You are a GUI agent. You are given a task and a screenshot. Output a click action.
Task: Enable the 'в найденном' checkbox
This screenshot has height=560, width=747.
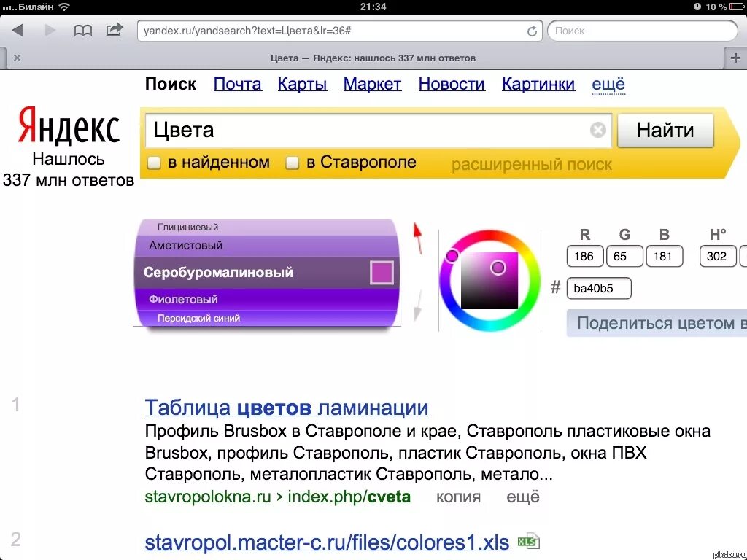(x=154, y=163)
